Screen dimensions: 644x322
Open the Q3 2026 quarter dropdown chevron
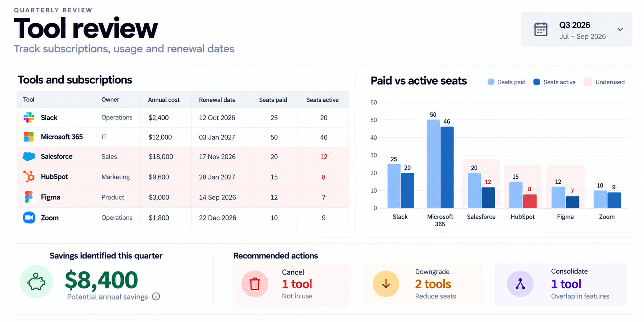point(620,30)
